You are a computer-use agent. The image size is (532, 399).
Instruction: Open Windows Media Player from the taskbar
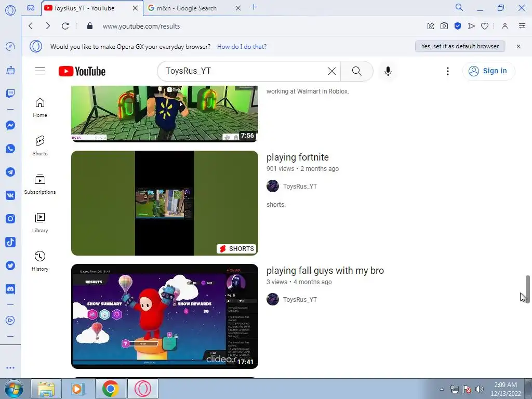pyautogui.click(x=78, y=389)
